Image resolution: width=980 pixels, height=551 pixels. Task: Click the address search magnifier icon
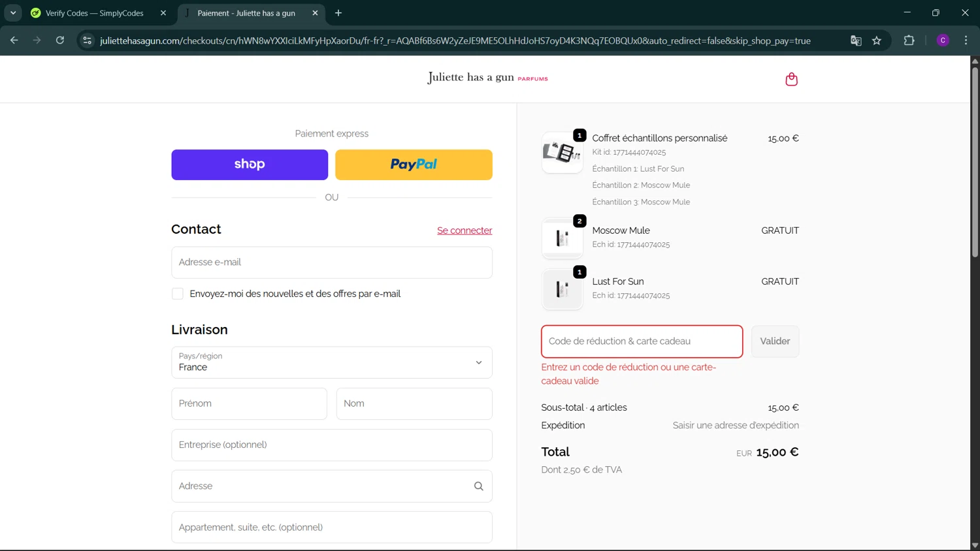click(478, 486)
